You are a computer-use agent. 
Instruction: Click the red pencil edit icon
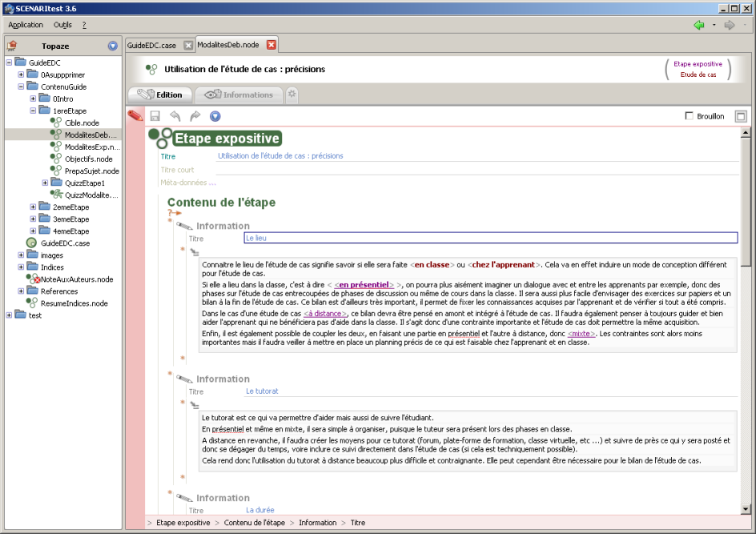135,116
